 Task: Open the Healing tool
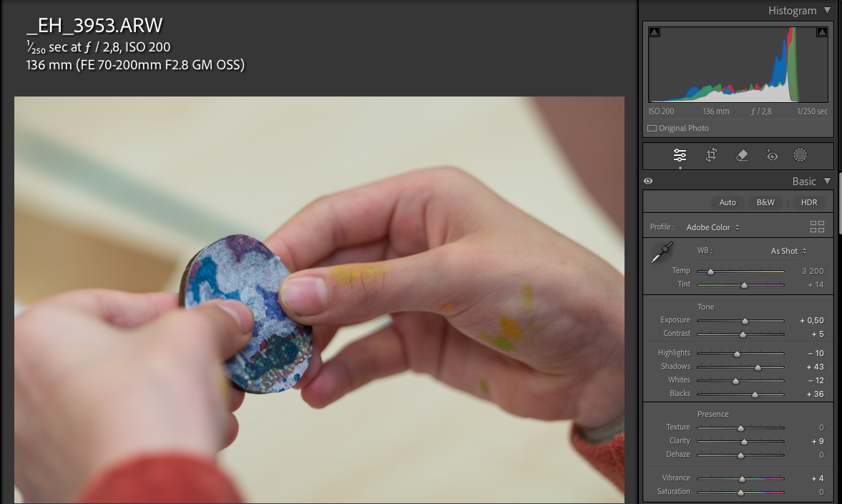[742, 155]
